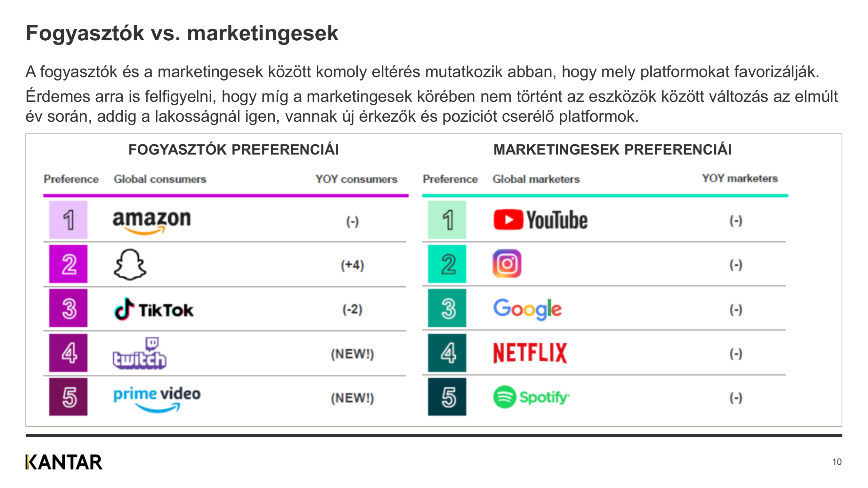Click the 'Global marketers' column header
This screenshot has height=488, width=868.
coord(536,179)
